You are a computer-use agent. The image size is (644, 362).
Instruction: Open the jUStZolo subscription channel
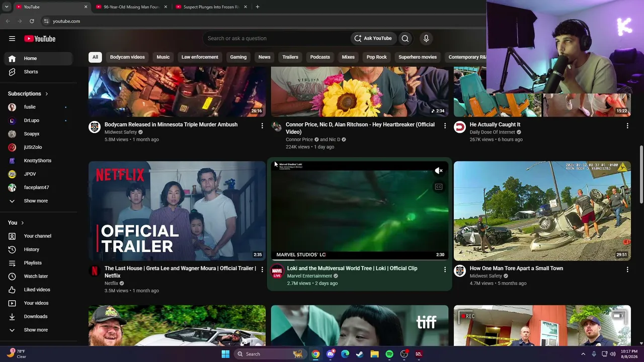(39, 147)
